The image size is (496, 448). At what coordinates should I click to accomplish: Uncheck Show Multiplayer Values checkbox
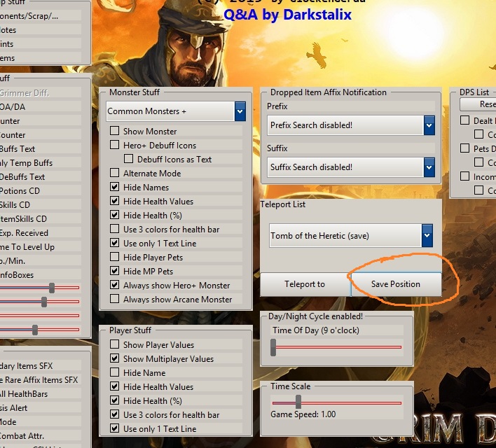[114, 358]
